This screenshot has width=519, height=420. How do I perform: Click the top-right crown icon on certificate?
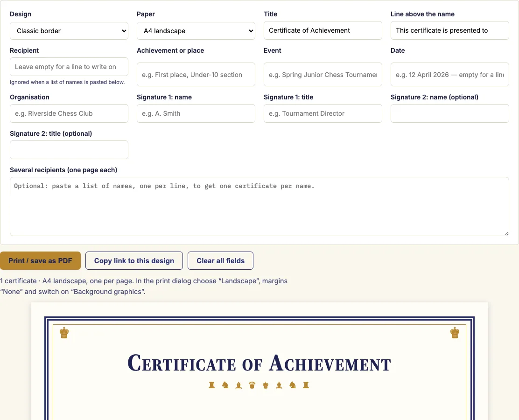tap(455, 333)
